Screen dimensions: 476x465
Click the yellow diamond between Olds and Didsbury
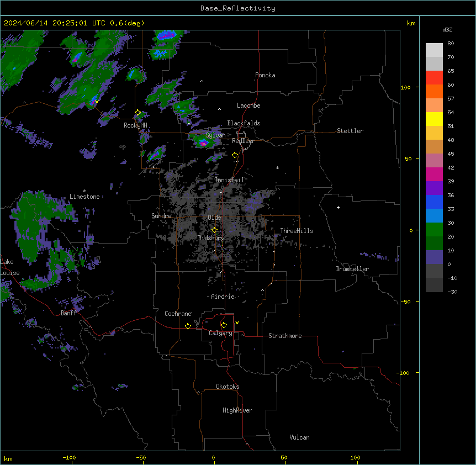[x=214, y=230]
